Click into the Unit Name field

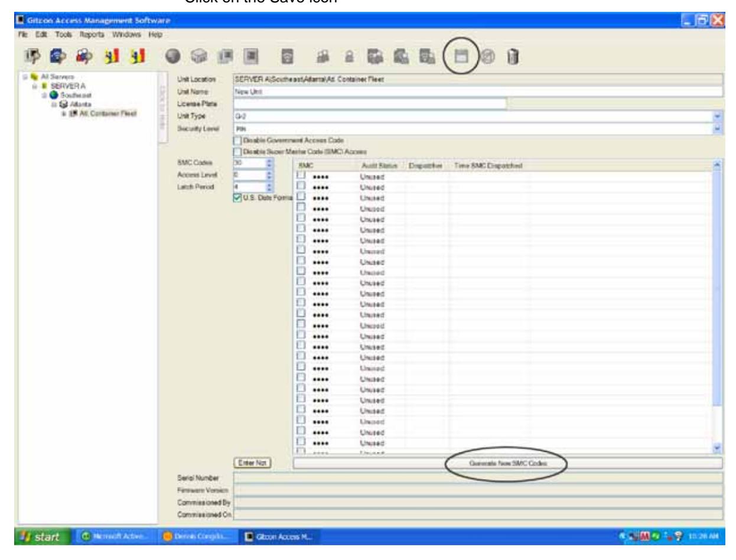tap(479, 92)
